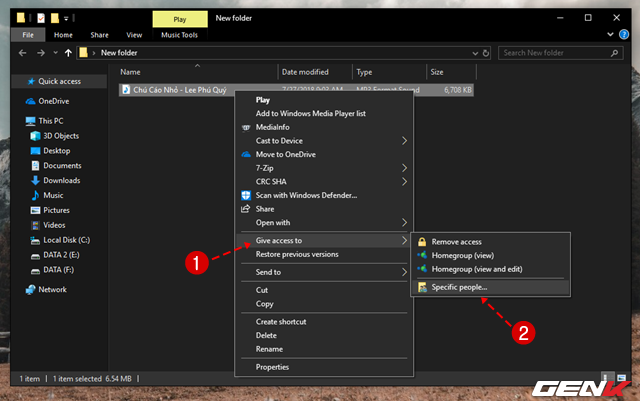Click the Up arrow navigation button
Viewport: 640px width, 401px height.
67,52
